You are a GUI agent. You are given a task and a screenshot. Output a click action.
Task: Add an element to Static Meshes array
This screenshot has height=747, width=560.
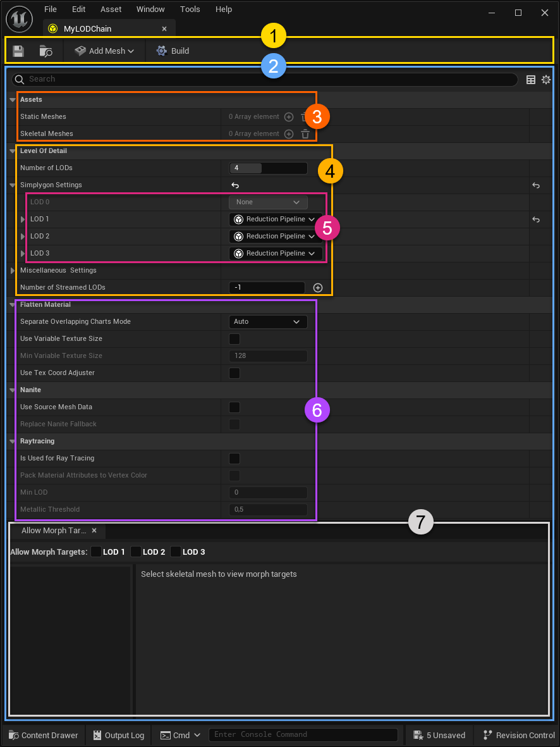pos(289,116)
